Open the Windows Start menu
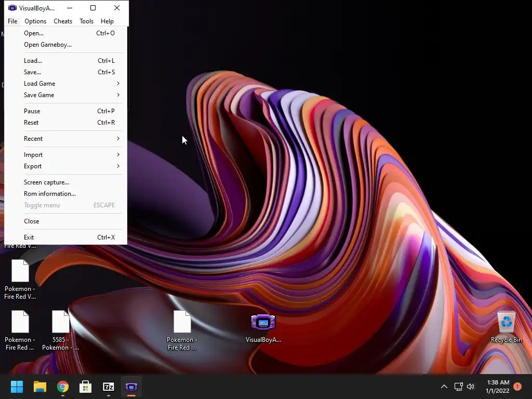 17,387
